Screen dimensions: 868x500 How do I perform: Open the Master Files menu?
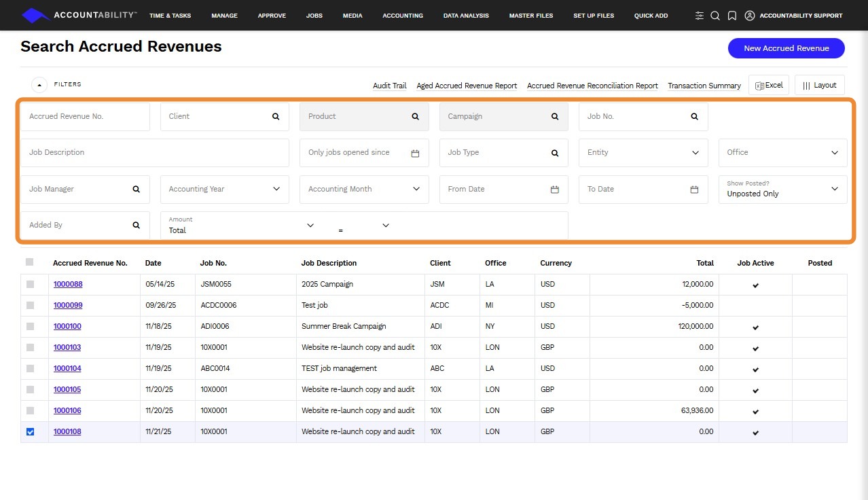click(531, 16)
